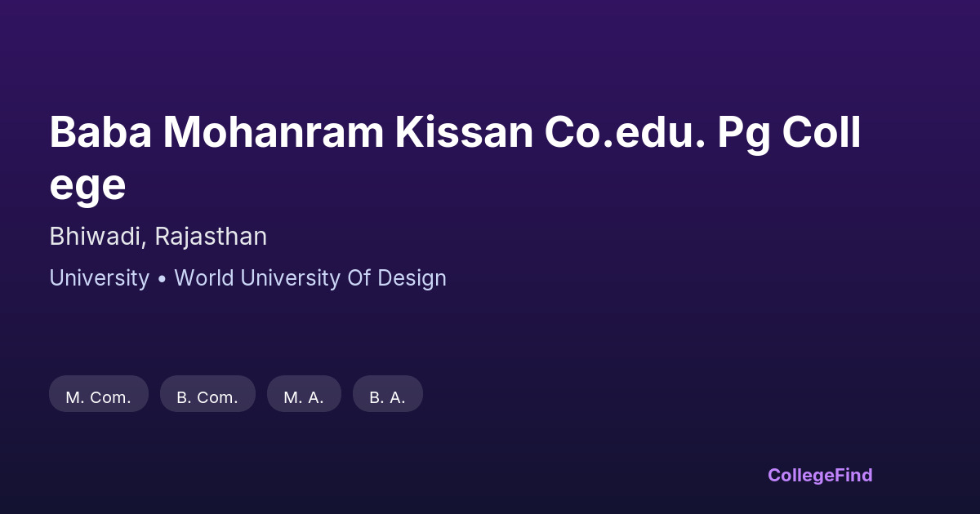Click the wrapped title fragment ege
This screenshot has height=514, width=980.
pos(87,186)
